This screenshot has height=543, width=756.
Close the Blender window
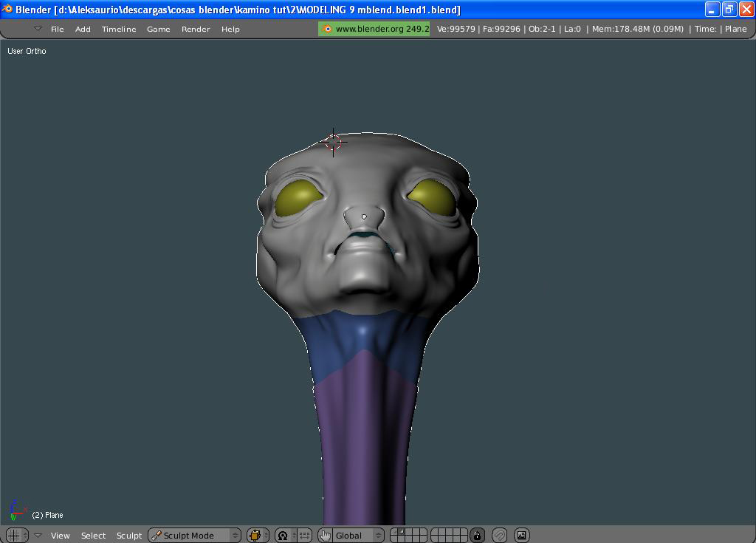pyautogui.click(x=746, y=9)
